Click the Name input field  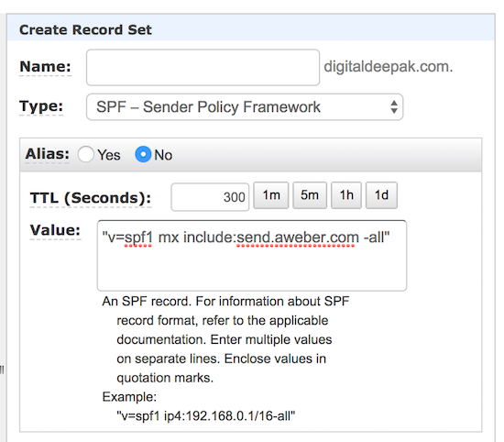pyautogui.click(x=203, y=68)
